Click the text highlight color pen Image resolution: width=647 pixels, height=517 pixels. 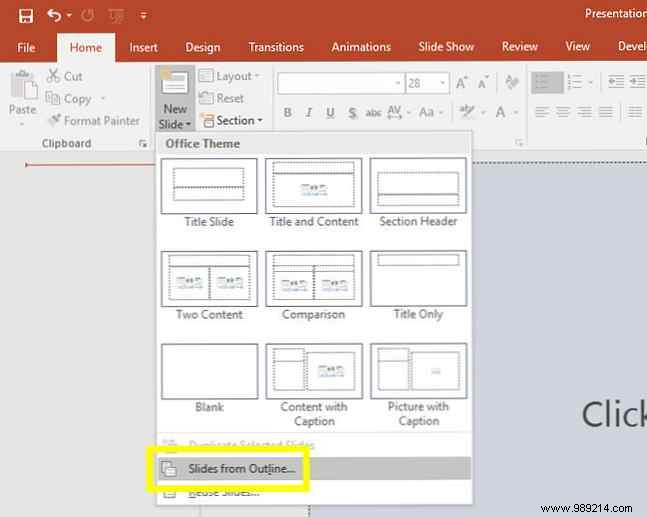coord(467,111)
